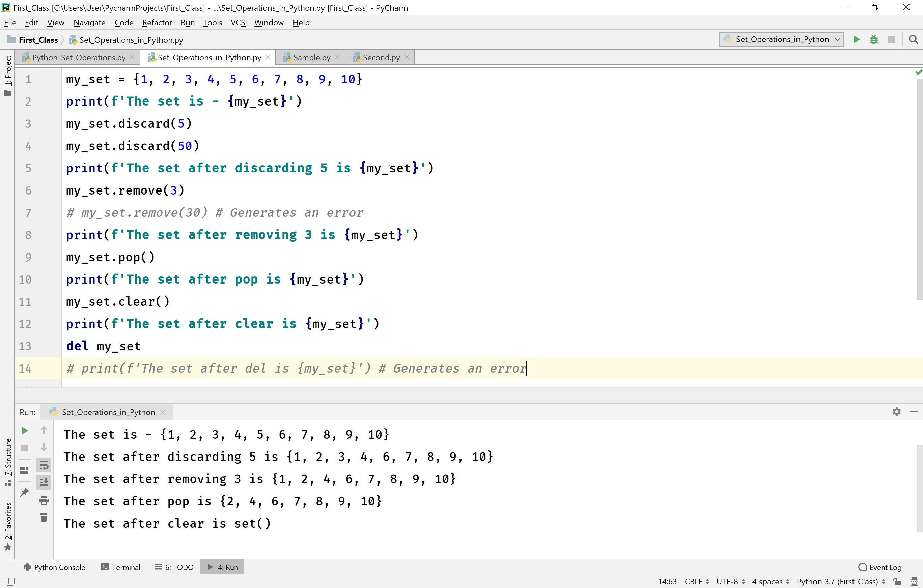Image resolution: width=923 pixels, height=588 pixels.
Task: Toggle soft-wrap in the Run console
Action: coord(44,465)
